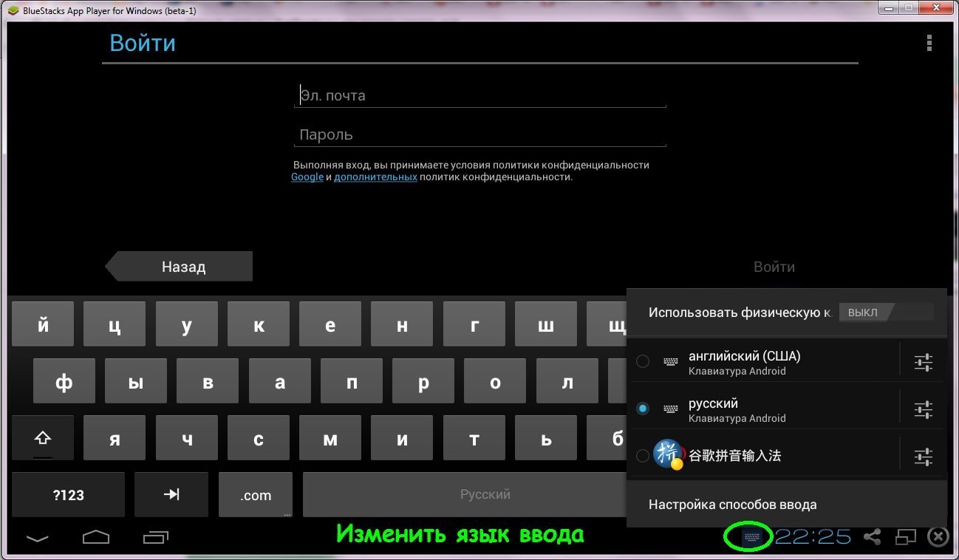Click the Назад button

[x=179, y=267]
